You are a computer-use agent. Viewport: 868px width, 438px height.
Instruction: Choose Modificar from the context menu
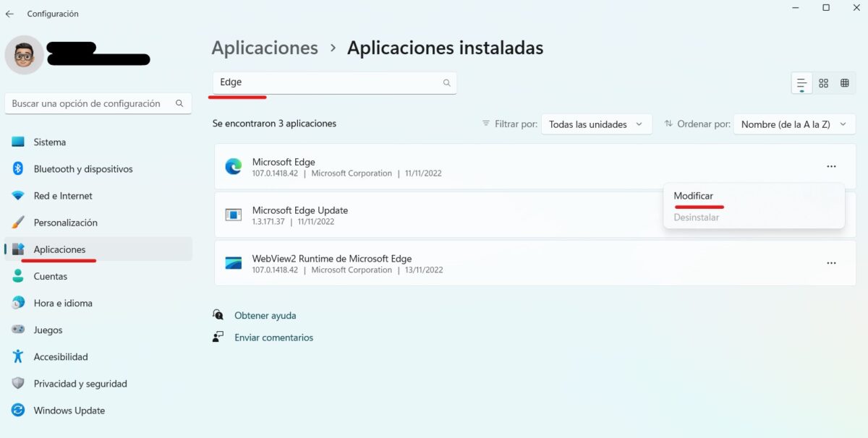(x=693, y=196)
